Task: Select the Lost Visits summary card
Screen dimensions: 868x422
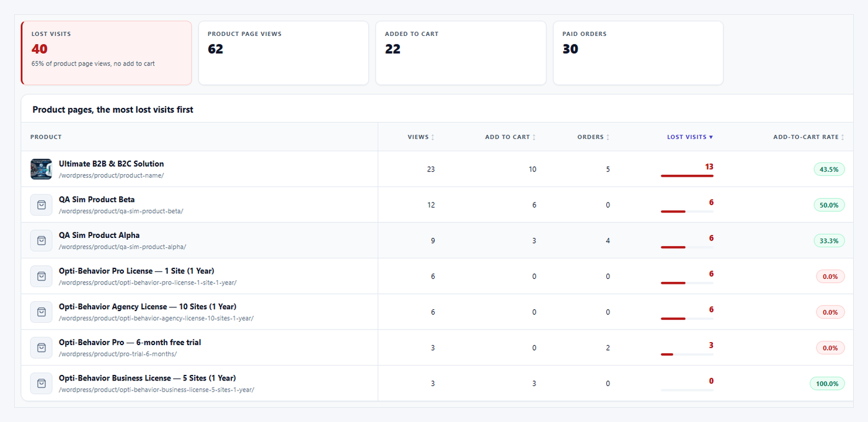Action: pyautogui.click(x=107, y=53)
